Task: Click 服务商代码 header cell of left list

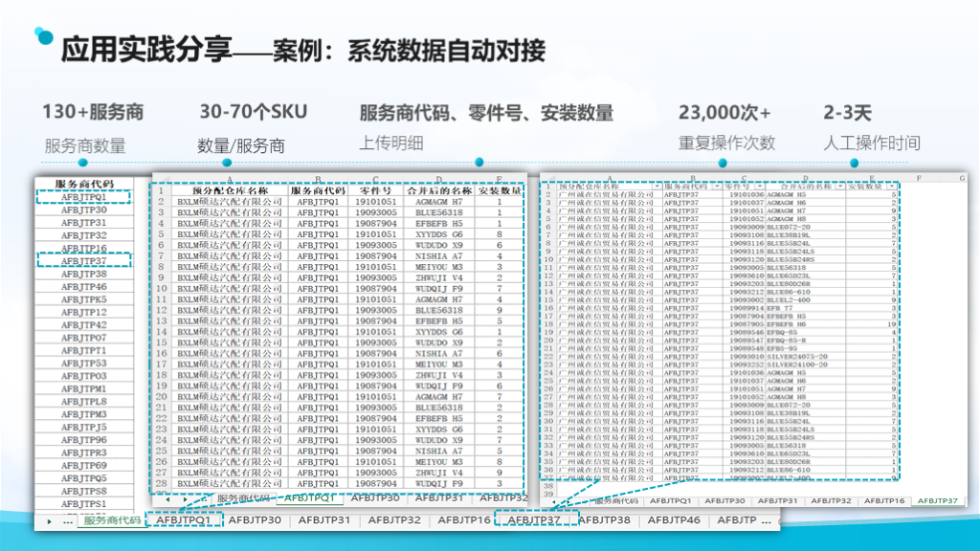Action: [84, 184]
